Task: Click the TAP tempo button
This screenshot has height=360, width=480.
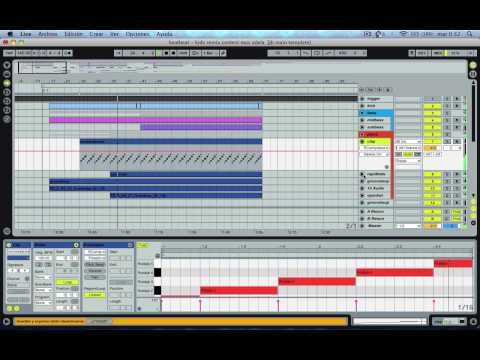Action: point(9,53)
